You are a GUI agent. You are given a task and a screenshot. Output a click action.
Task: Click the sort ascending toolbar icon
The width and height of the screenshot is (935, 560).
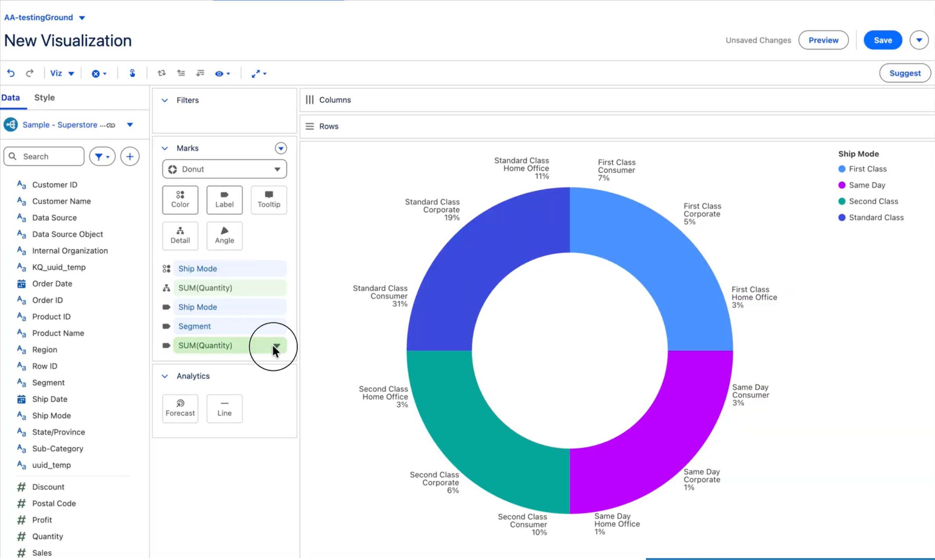(181, 73)
